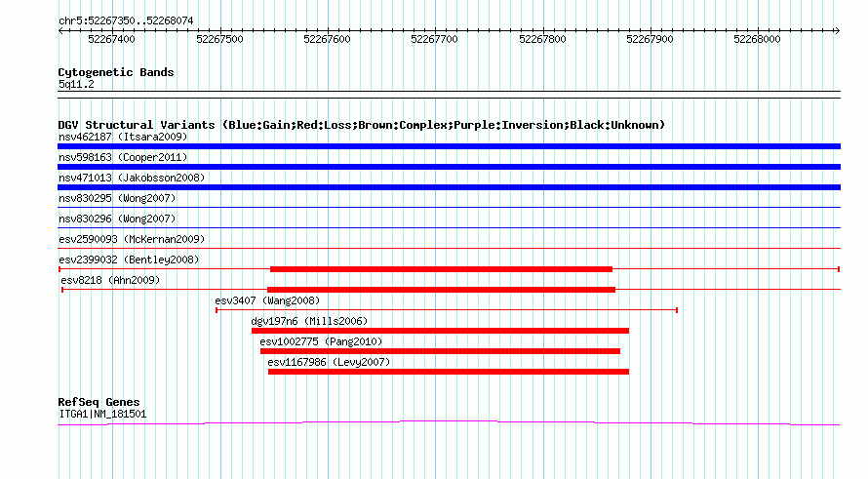Select the red loss bar of dgv197n6

pos(440,331)
